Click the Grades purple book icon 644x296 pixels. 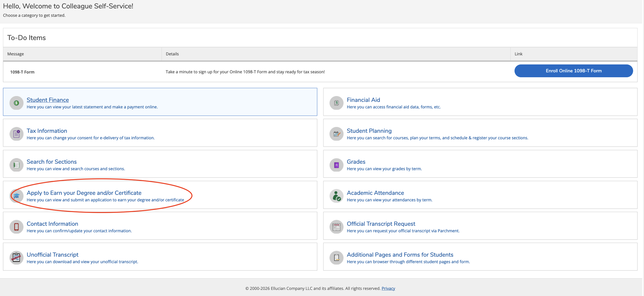(x=336, y=165)
